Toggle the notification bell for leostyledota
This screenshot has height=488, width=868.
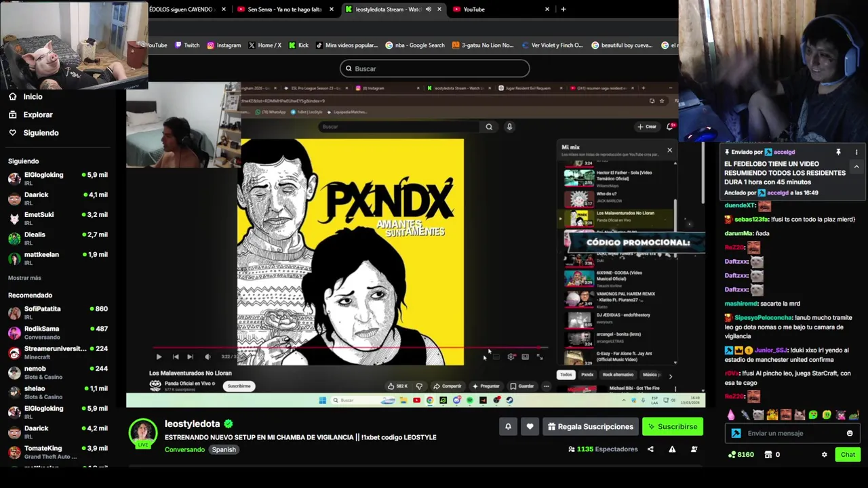pos(508,426)
